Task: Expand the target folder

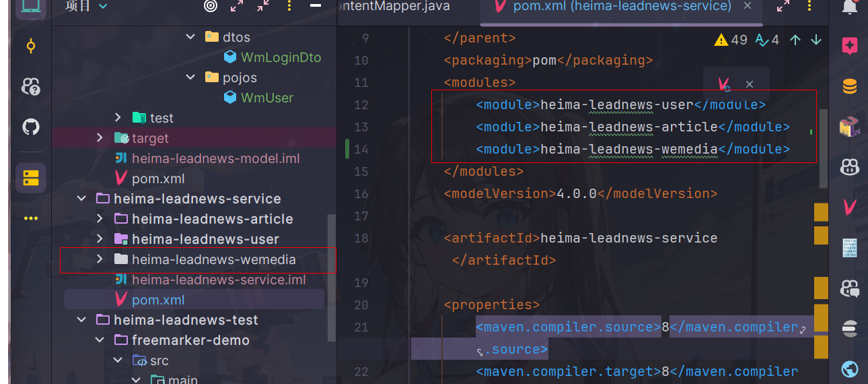Action: pos(100,137)
